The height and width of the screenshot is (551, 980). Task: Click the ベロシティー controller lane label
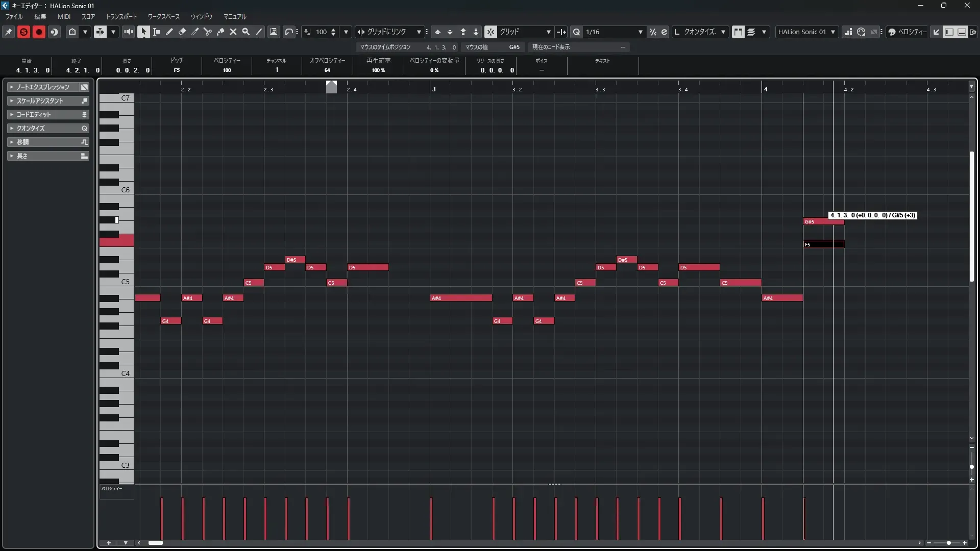[112, 489]
